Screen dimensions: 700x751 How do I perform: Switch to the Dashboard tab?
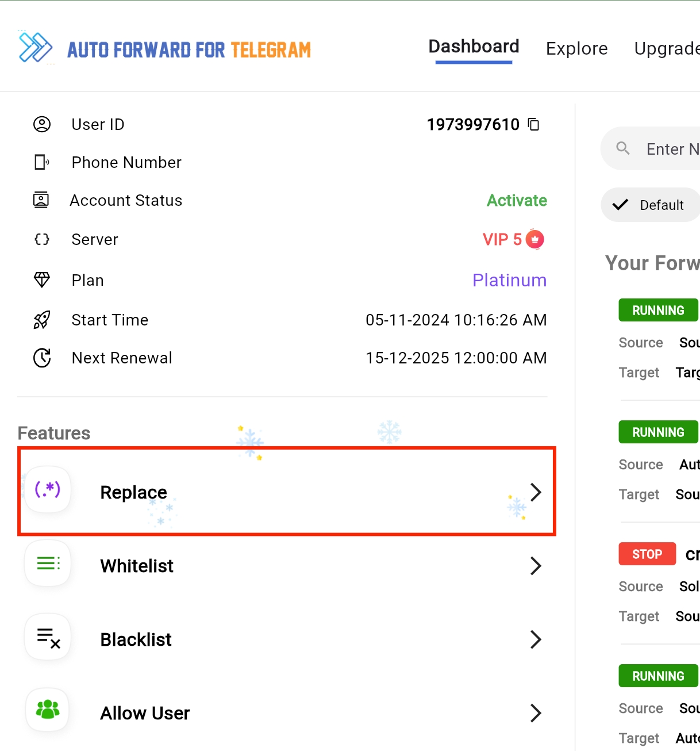click(474, 47)
